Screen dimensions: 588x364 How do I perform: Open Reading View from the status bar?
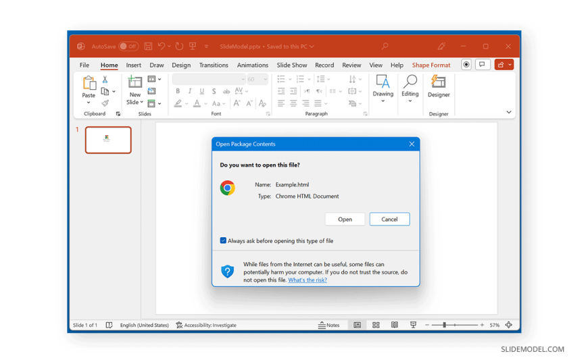point(395,326)
